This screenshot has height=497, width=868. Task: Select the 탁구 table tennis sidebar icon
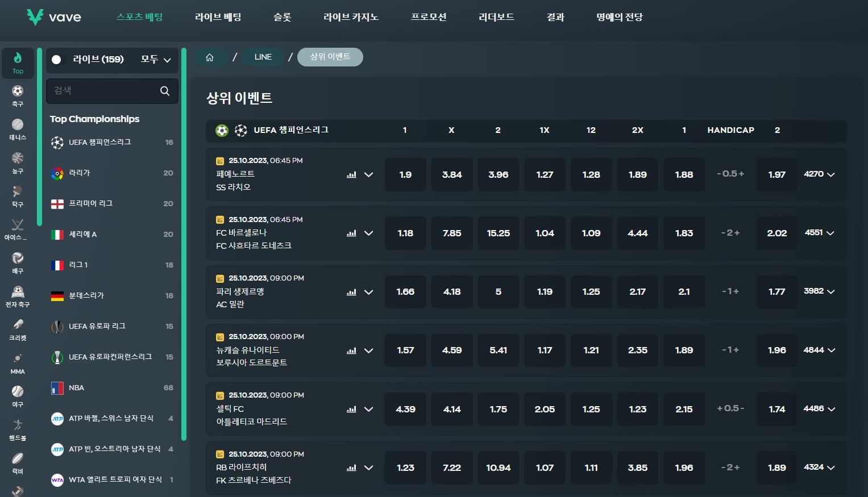18,191
